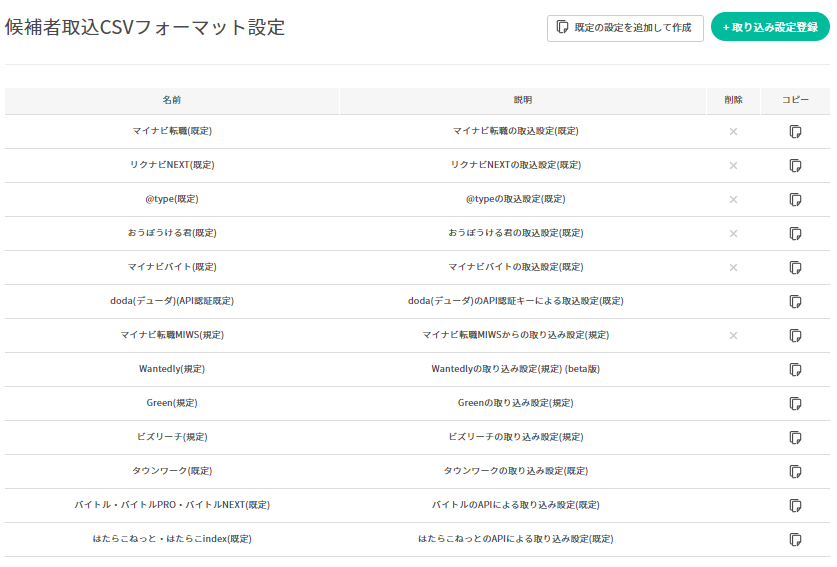Delete the おうぼうける君(既定) row
This screenshot has width=837, height=567.
point(733,233)
